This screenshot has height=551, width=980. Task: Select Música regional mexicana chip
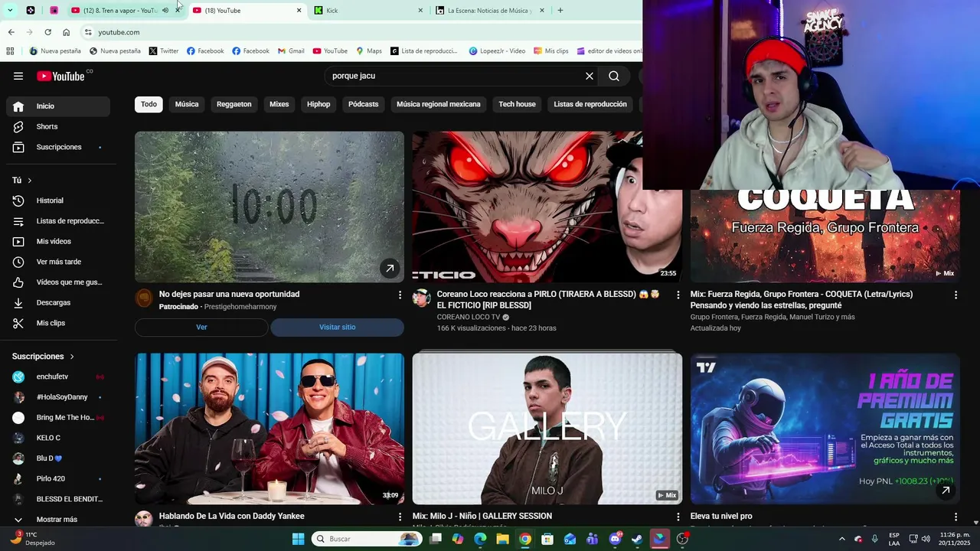point(439,104)
